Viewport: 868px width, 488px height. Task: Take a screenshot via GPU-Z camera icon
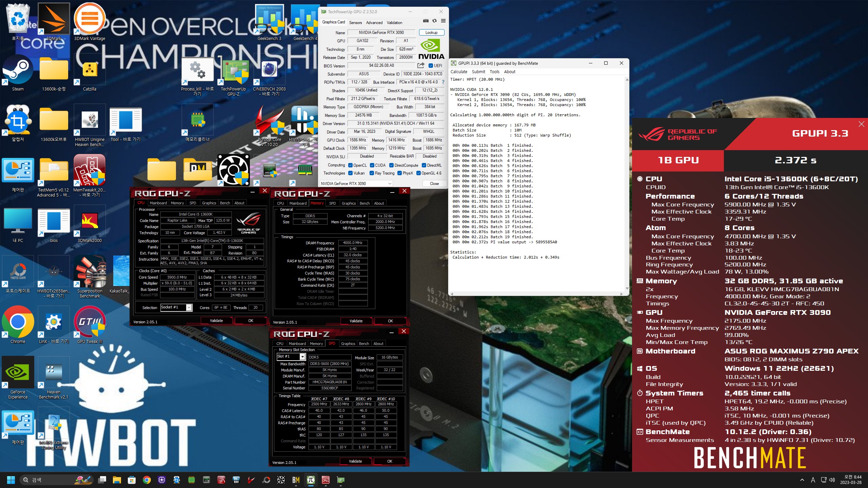426,21
